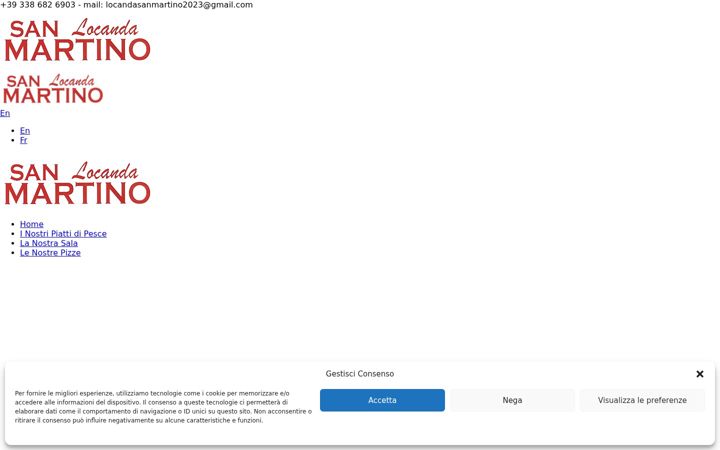
Task: Select En in the language list
Action: (25, 131)
